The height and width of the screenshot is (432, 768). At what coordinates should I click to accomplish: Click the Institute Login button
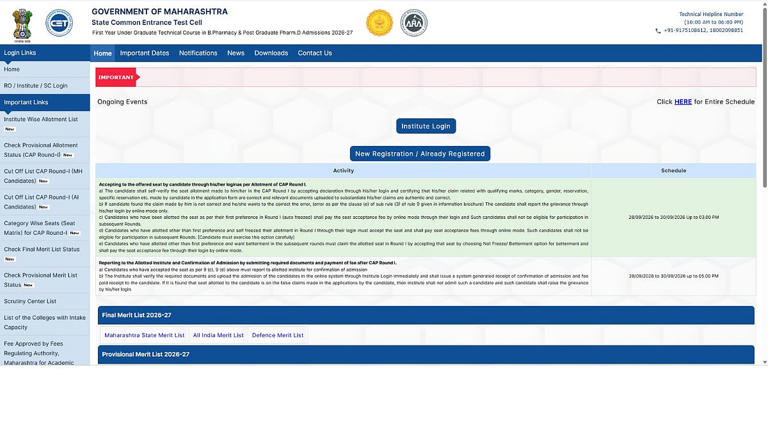tap(426, 126)
